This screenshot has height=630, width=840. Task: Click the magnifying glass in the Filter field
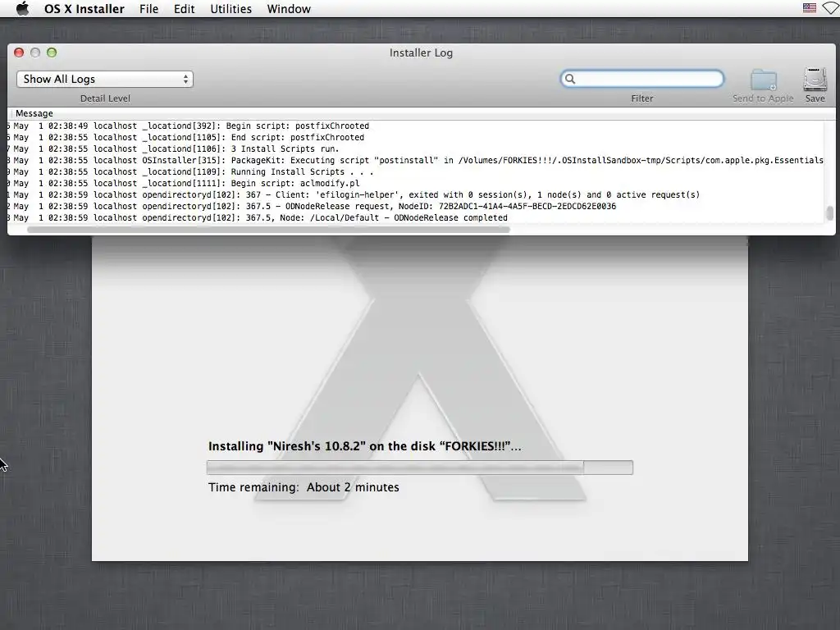(570, 79)
